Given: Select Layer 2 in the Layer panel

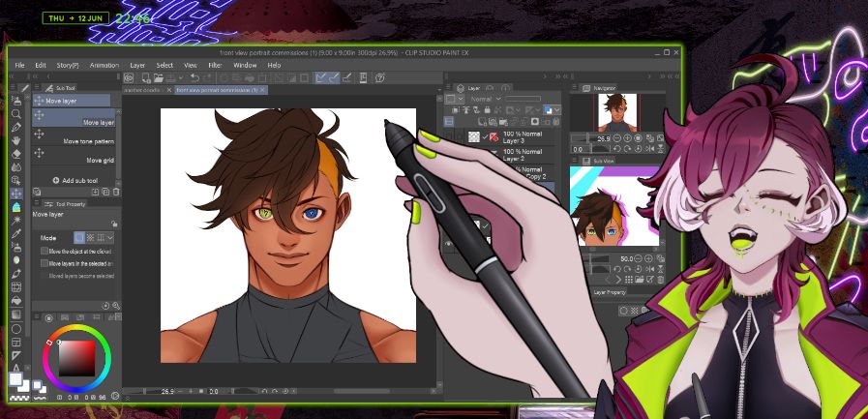Looking at the screenshot, I should pyautogui.click(x=522, y=155).
